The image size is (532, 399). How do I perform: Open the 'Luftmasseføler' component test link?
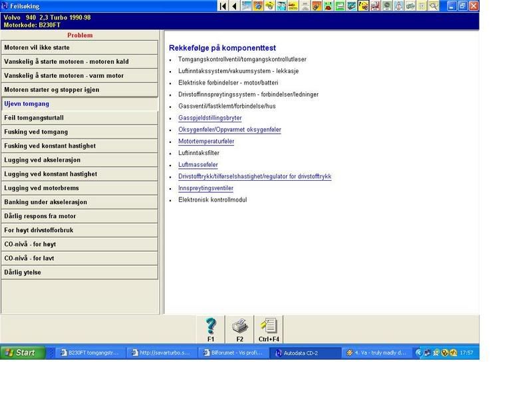point(198,165)
